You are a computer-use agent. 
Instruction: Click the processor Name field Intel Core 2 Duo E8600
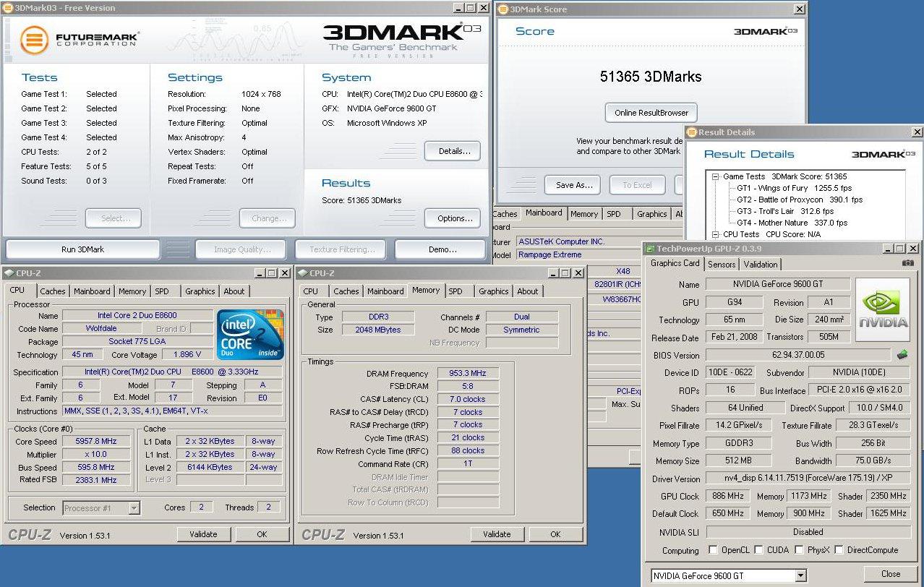click(137, 315)
